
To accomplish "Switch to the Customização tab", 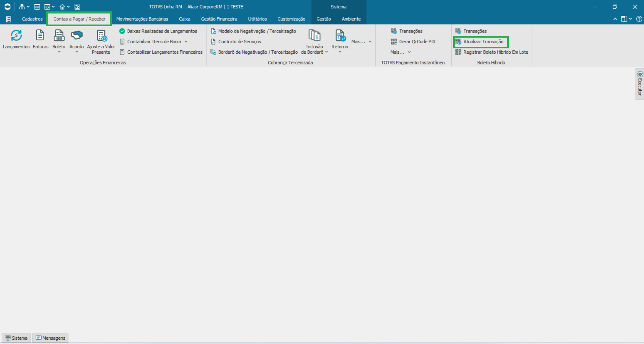I will point(291,19).
